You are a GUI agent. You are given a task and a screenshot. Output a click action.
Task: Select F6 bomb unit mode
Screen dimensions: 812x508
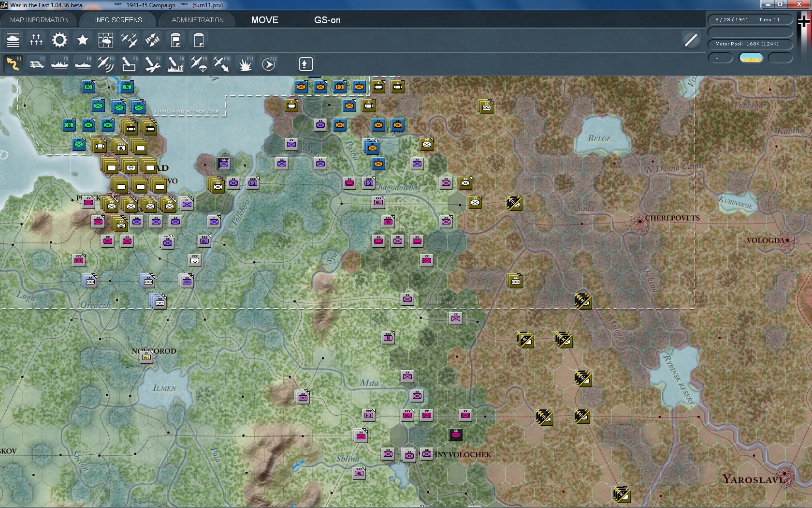(129, 64)
